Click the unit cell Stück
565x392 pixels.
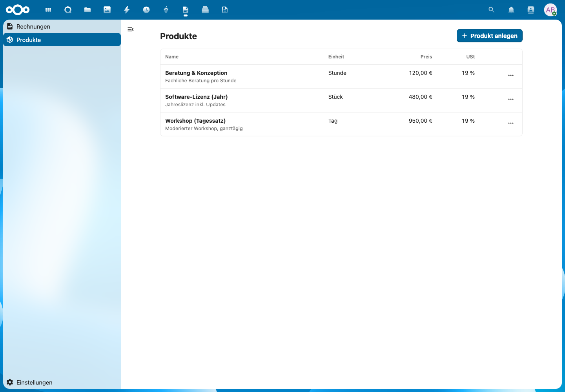(x=335, y=97)
